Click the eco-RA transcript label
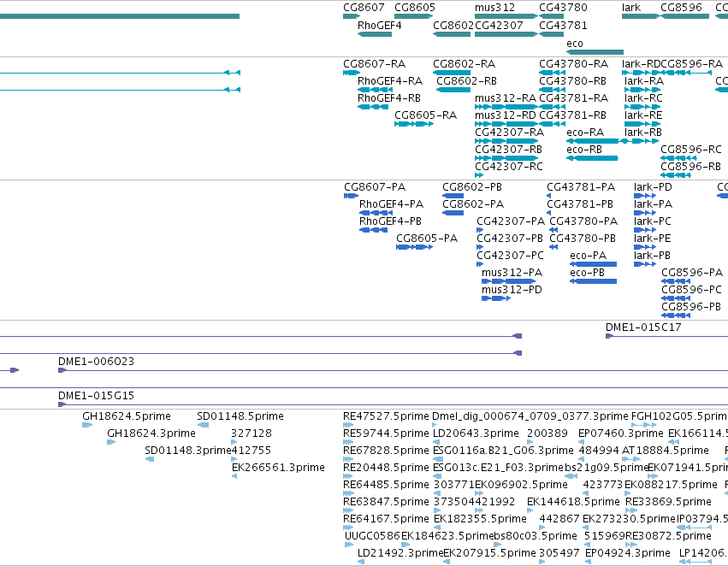Image resolution: width=728 pixels, height=566 pixels. [x=585, y=133]
